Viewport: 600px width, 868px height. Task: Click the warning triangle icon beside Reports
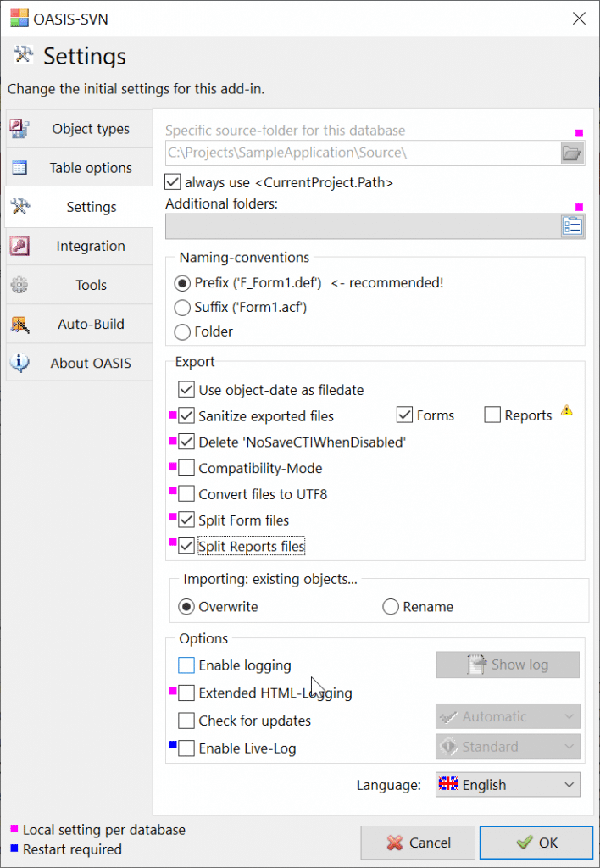coord(566,411)
